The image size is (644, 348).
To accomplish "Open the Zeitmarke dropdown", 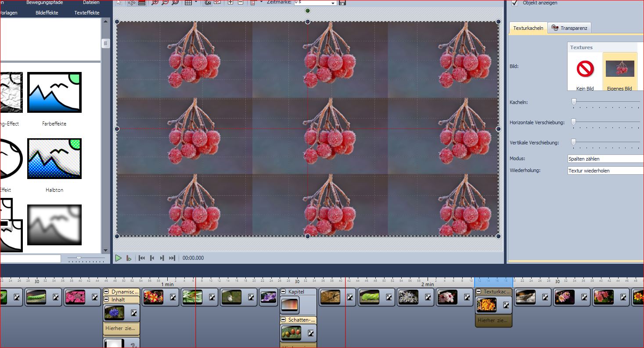I will coord(333,3).
